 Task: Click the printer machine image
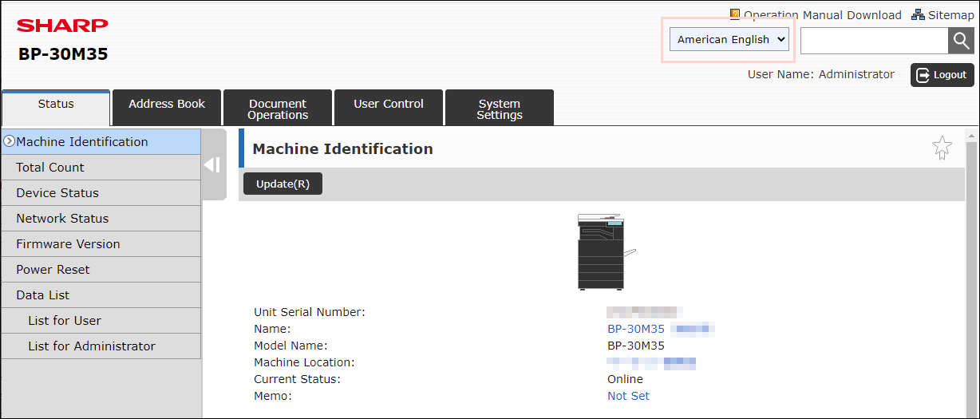605,251
